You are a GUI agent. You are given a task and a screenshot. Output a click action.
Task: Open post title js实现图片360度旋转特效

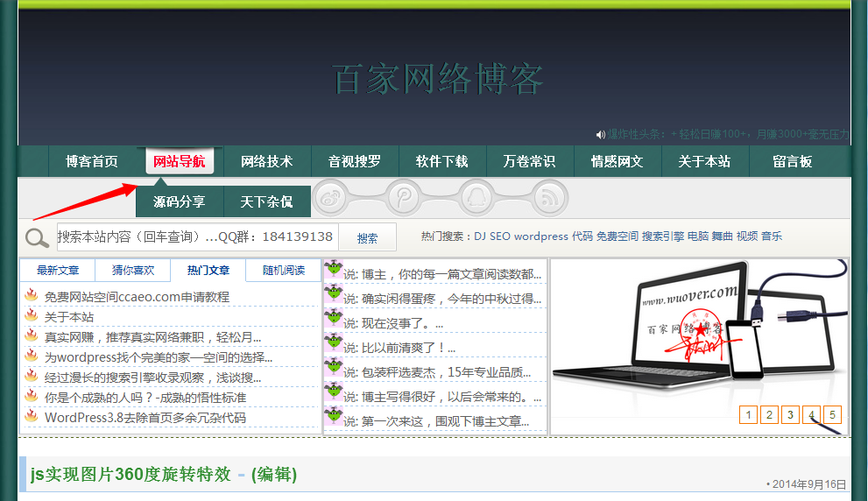coord(131,475)
